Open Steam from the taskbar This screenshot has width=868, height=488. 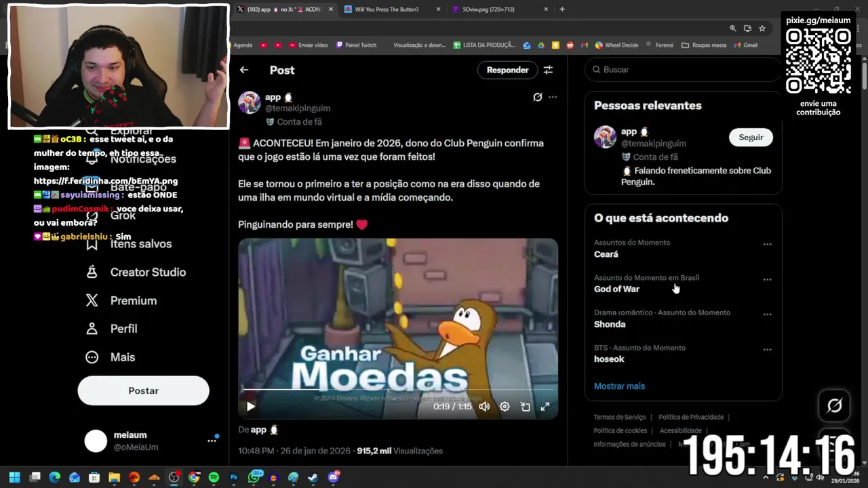point(313,477)
